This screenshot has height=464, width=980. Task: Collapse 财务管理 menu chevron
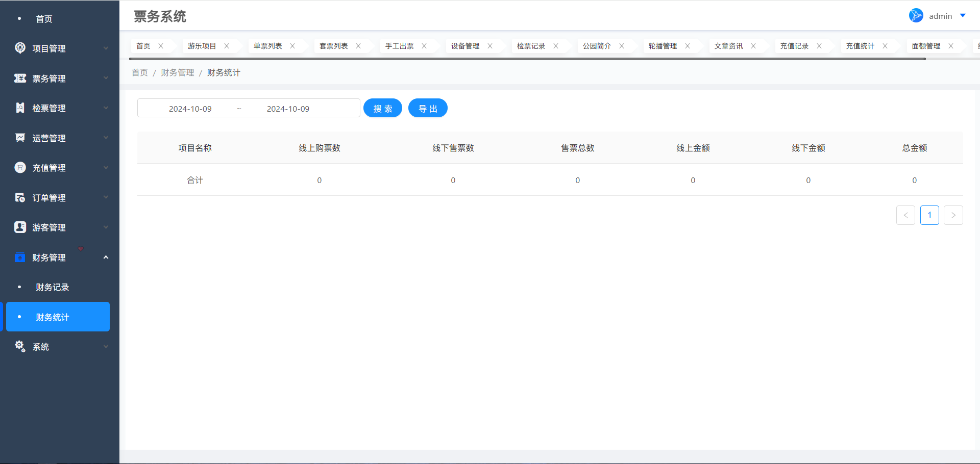click(106, 257)
